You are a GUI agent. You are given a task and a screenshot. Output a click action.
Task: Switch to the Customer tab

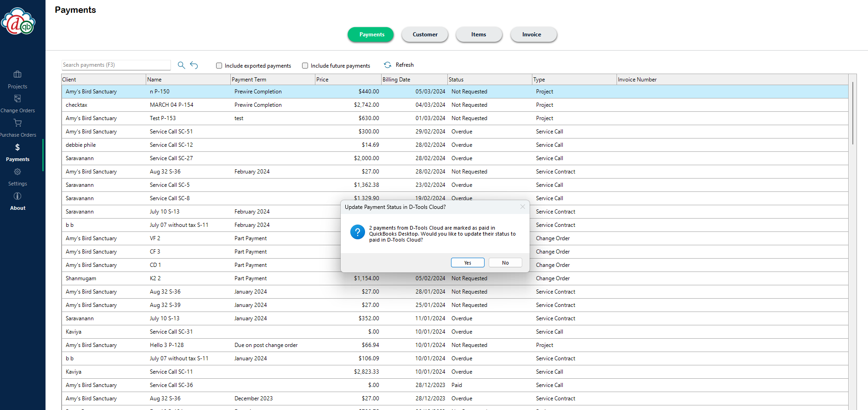pyautogui.click(x=425, y=35)
